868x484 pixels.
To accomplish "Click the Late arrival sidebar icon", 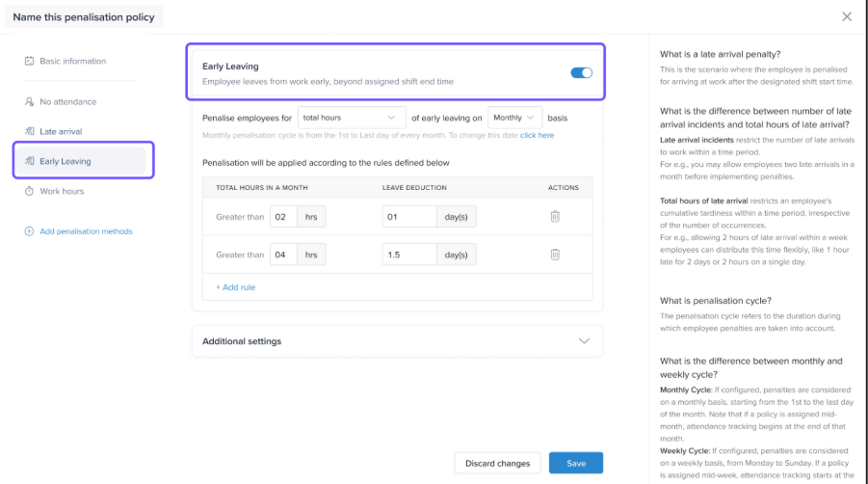I will (29, 131).
